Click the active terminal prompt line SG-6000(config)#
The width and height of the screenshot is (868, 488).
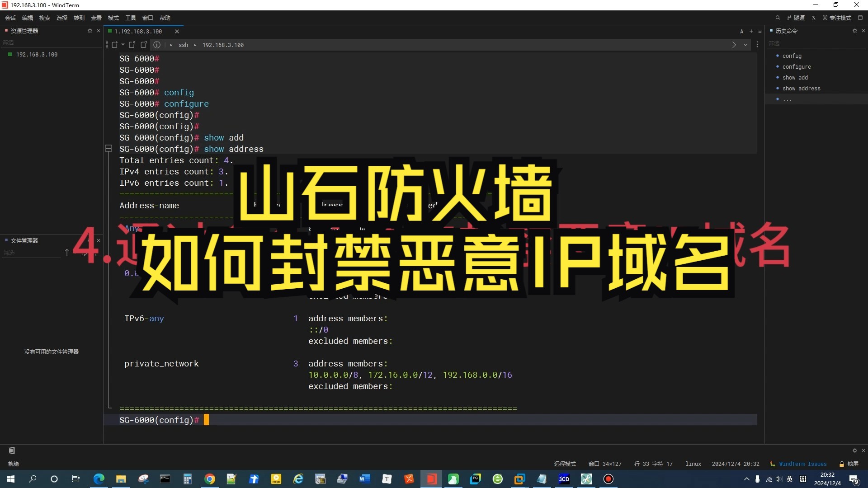(430, 420)
